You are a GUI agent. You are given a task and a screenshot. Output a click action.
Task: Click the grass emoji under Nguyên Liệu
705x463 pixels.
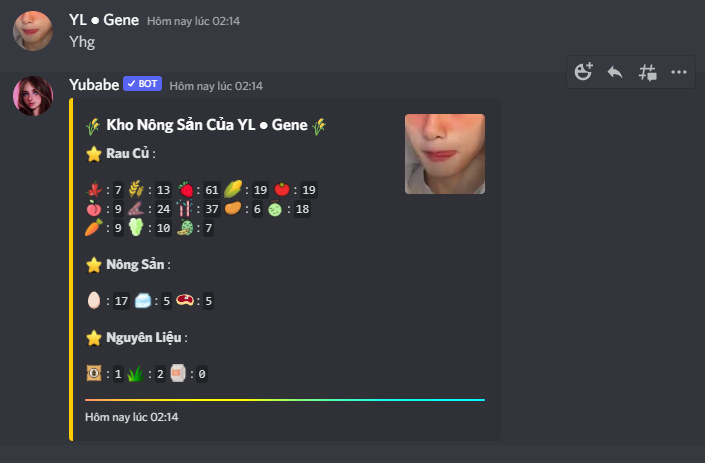tap(135, 373)
